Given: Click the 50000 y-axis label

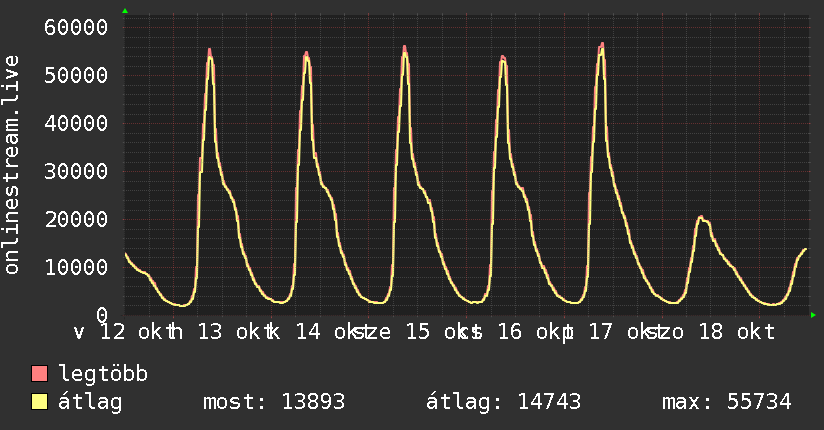Looking at the screenshot, I should click(77, 75).
